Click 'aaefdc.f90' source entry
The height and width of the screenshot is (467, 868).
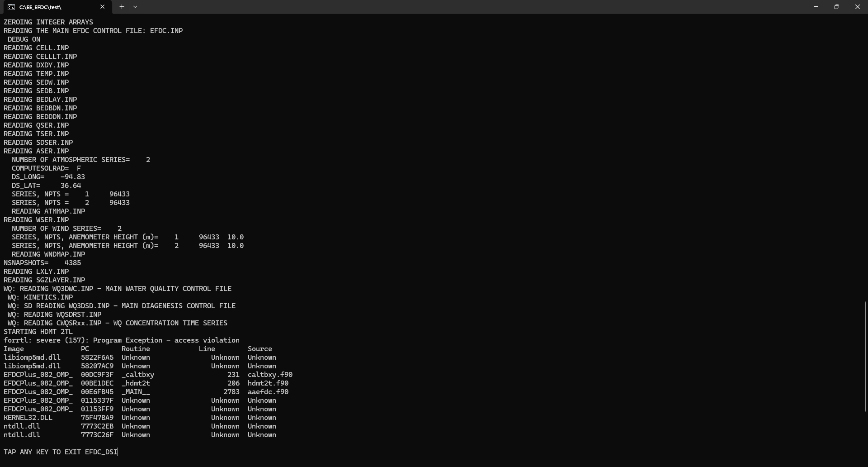(x=268, y=392)
